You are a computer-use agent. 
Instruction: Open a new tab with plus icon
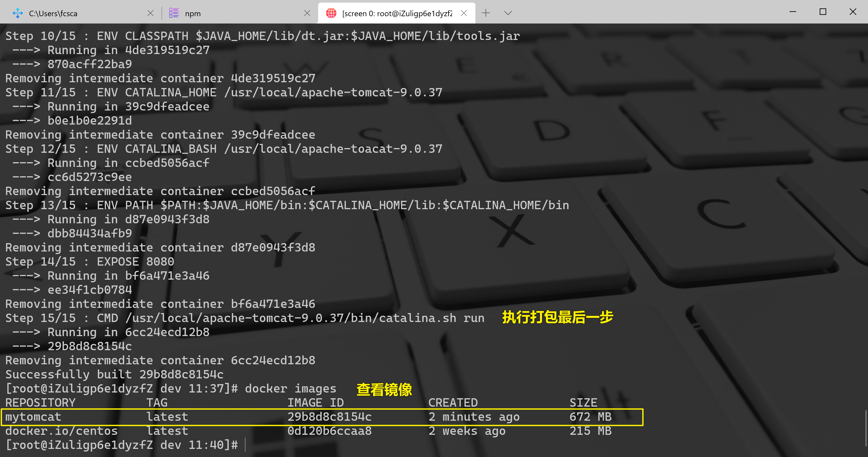[486, 13]
